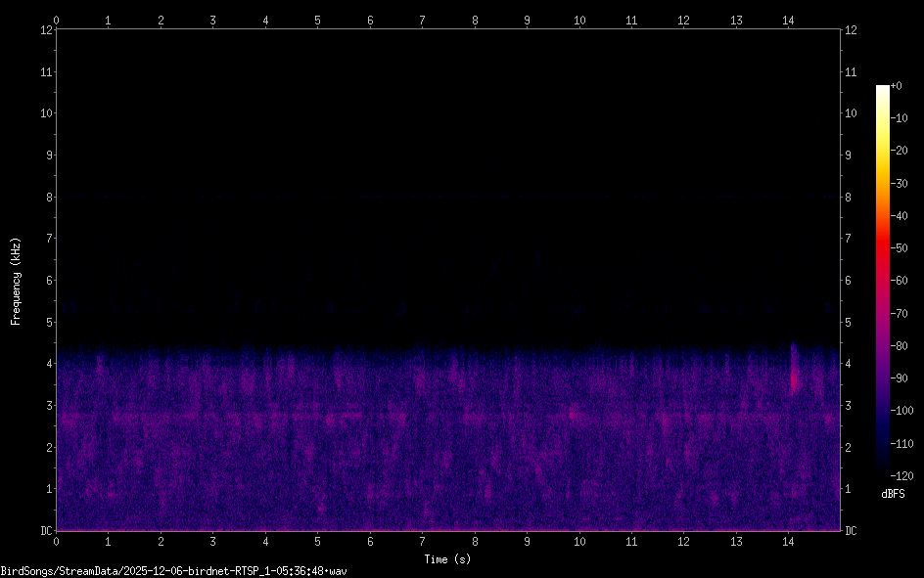Click the 5 kHz label on left axis
Screen dimensions: 924x578
coord(47,323)
